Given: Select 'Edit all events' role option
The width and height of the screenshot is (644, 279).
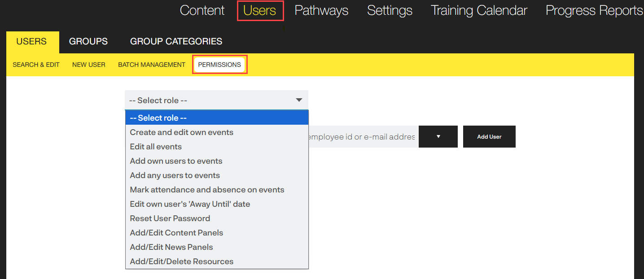Looking at the screenshot, I should coord(156,147).
